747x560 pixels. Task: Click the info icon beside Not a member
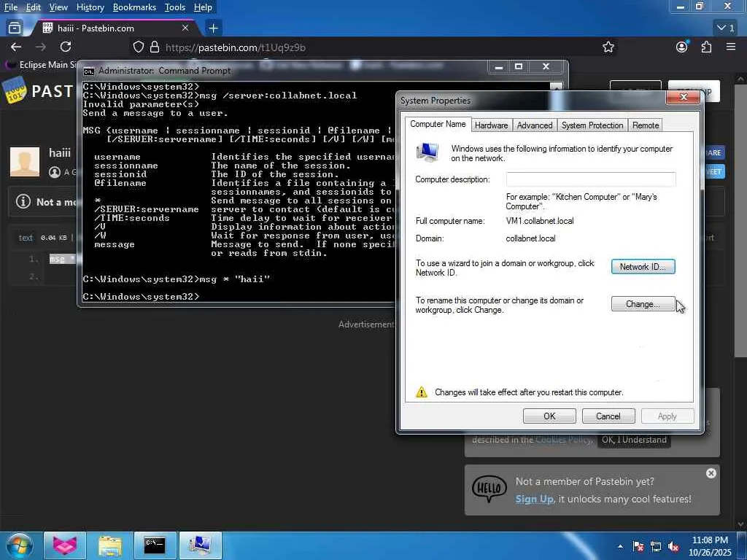coord(23,201)
